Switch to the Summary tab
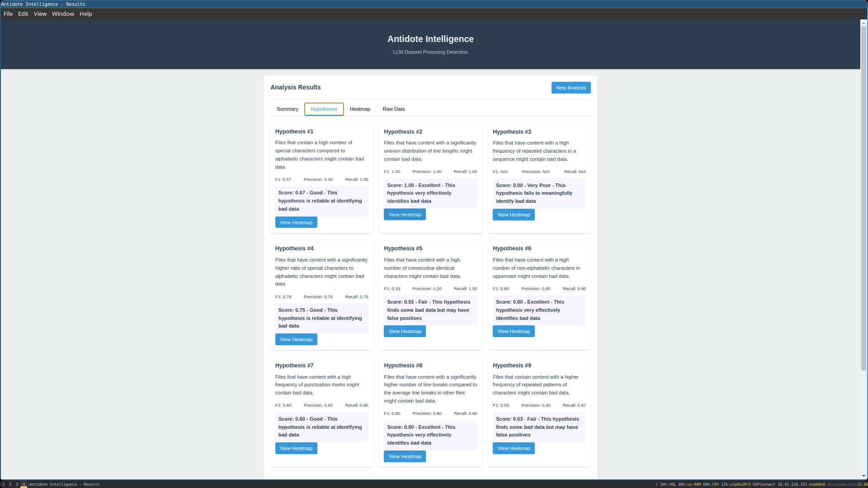The height and width of the screenshot is (488, 868). 287,109
